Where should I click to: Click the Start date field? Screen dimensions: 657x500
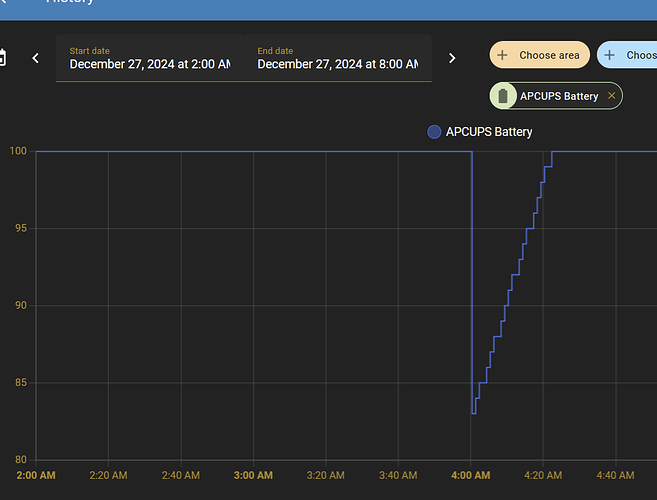pyautogui.click(x=149, y=58)
